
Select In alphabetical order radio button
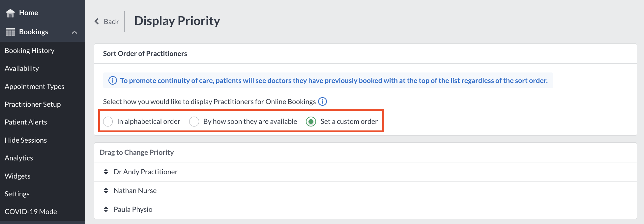(108, 122)
